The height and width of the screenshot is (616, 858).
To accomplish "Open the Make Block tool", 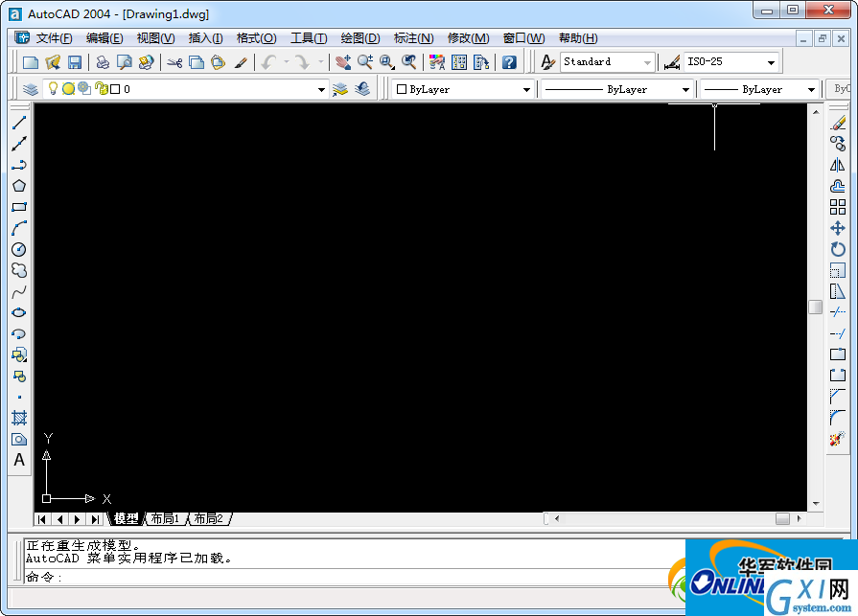I will pyautogui.click(x=19, y=376).
